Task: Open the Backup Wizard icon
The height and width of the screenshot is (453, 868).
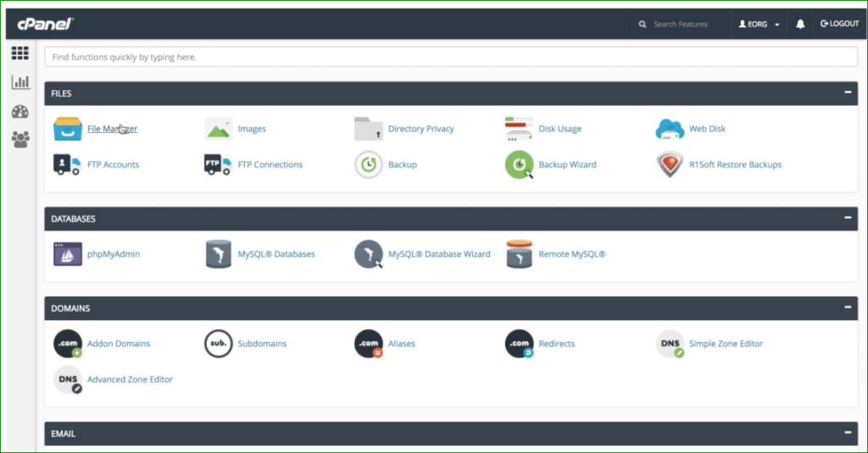Action: 519,164
